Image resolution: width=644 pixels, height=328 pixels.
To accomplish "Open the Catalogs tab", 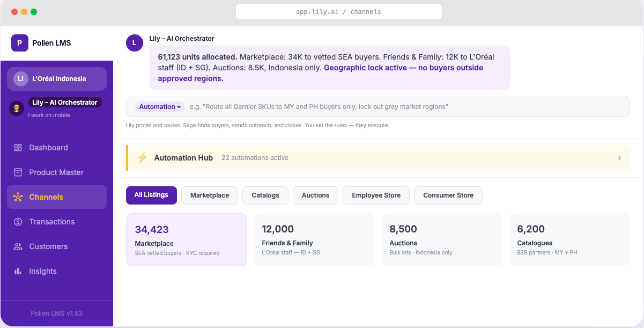I will click(x=265, y=195).
